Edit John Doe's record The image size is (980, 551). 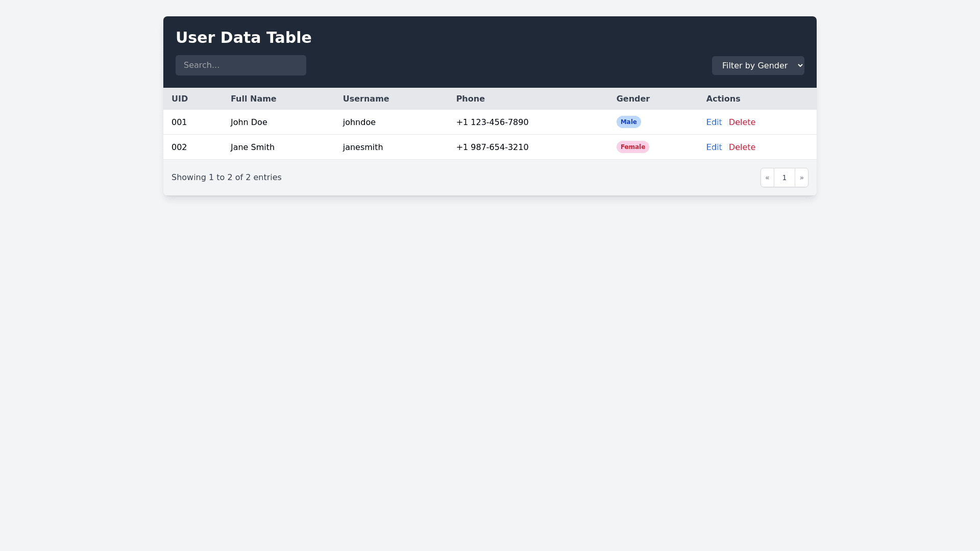point(714,122)
